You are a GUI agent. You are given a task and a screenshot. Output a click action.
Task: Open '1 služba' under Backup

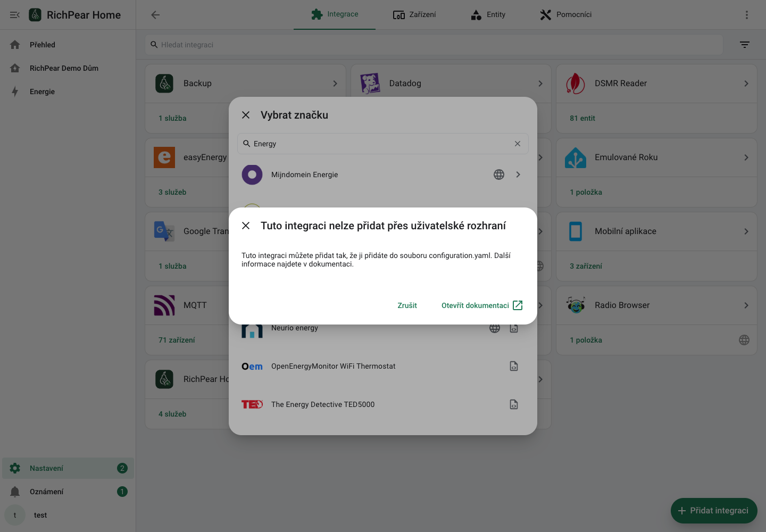pyautogui.click(x=172, y=118)
